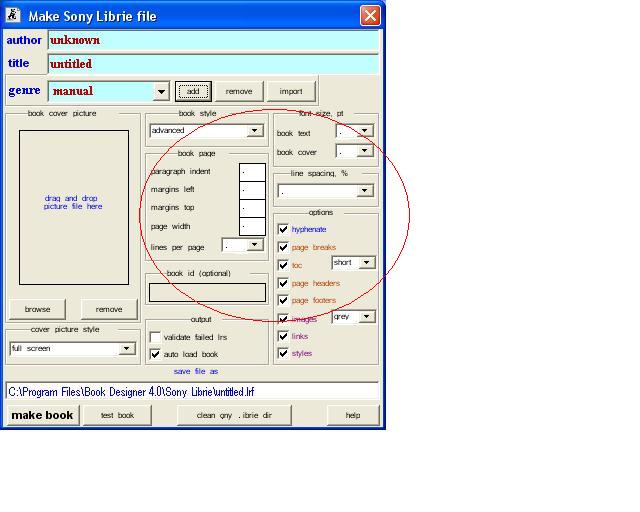The width and height of the screenshot is (640, 512).
Task: Click the import genre button
Action: 291,91
